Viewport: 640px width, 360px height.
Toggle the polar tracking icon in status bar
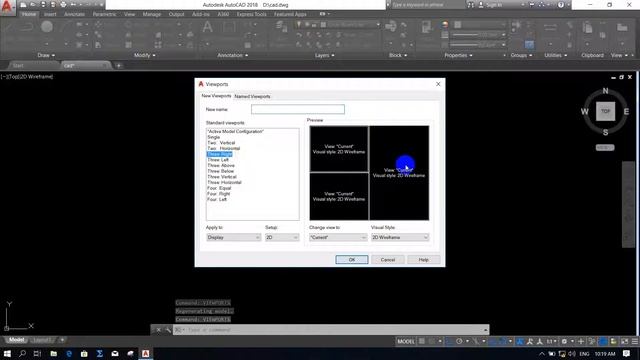[459, 341]
